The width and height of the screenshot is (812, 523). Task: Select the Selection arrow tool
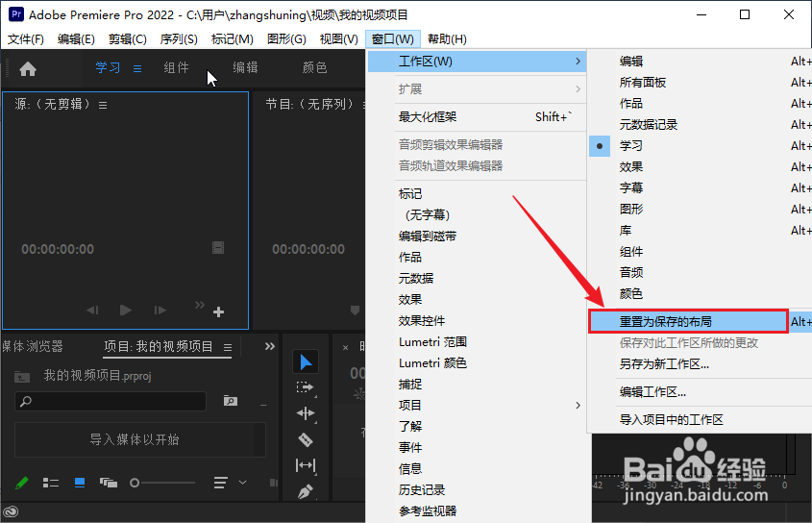(306, 361)
